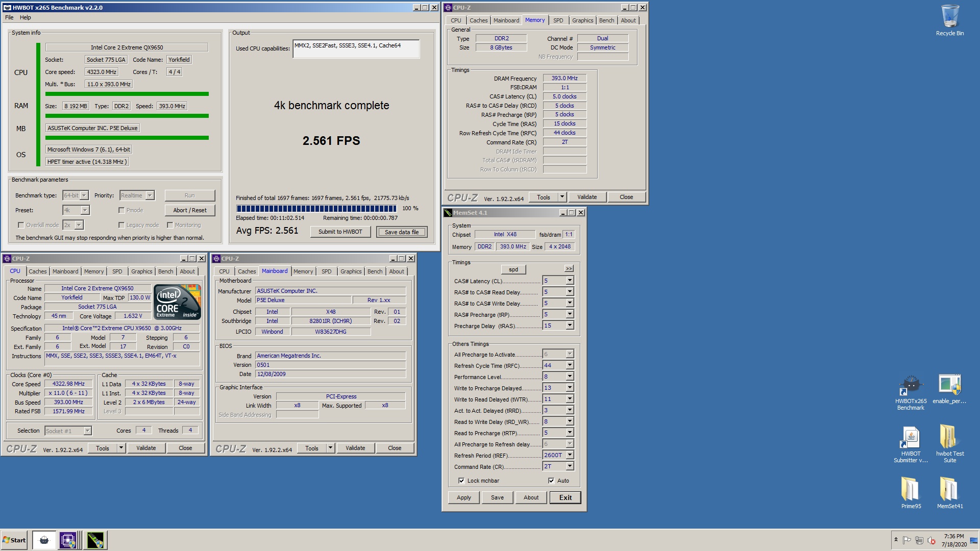Toggle the Auto checkbox in MemSet
Viewport: 980px width, 551px height.
pyautogui.click(x=551, y=481)
